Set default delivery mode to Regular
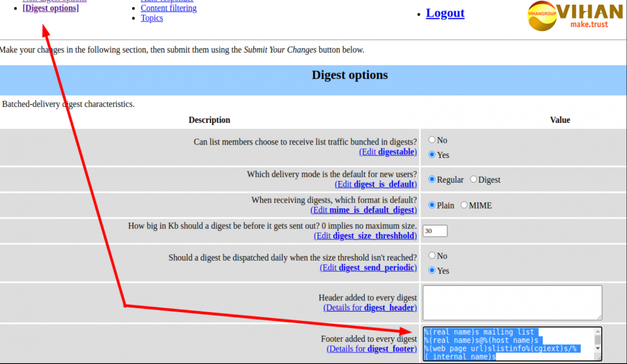This screenshot has width=627, height=364. pyautogui.click(x=432, y=179)
